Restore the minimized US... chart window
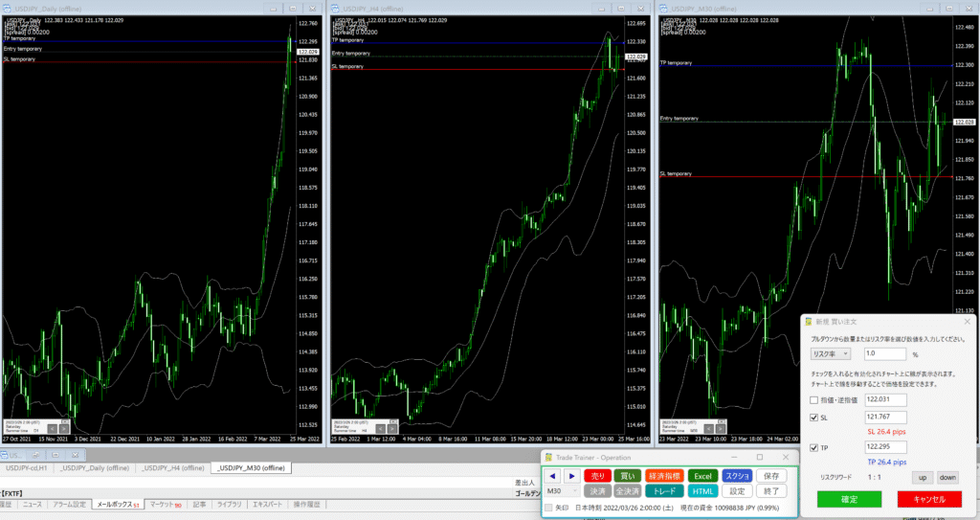Image resolution: width=980 pixels, height=520 pixels. click(x=35, y=455)
